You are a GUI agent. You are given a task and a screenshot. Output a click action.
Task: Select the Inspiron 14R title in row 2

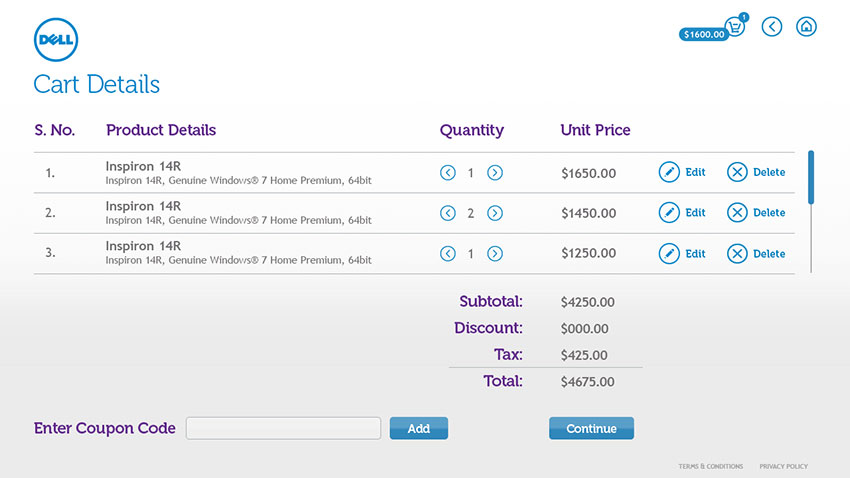point(143,206)
